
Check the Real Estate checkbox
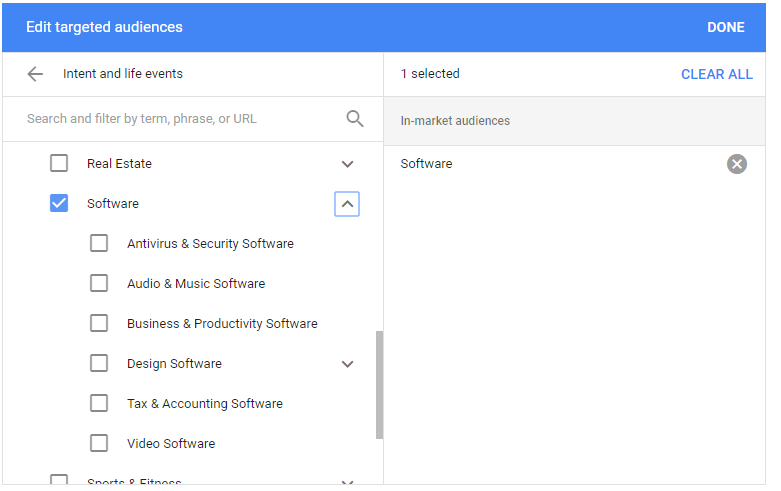coord(59,163)
